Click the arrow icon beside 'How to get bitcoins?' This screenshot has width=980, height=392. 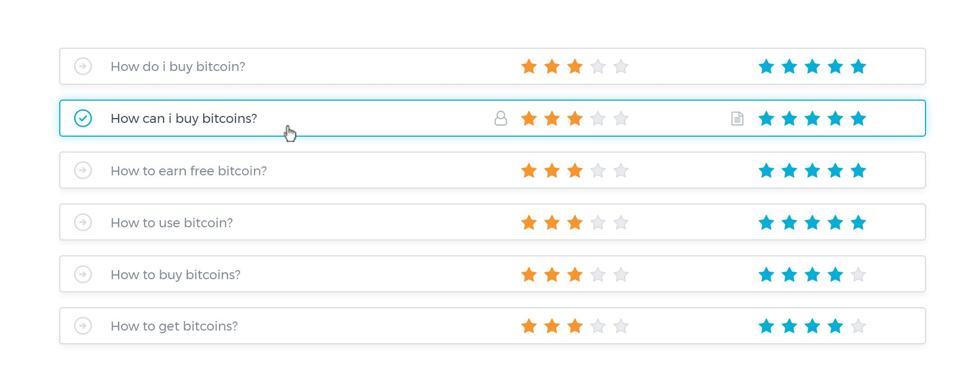point(83,326)
